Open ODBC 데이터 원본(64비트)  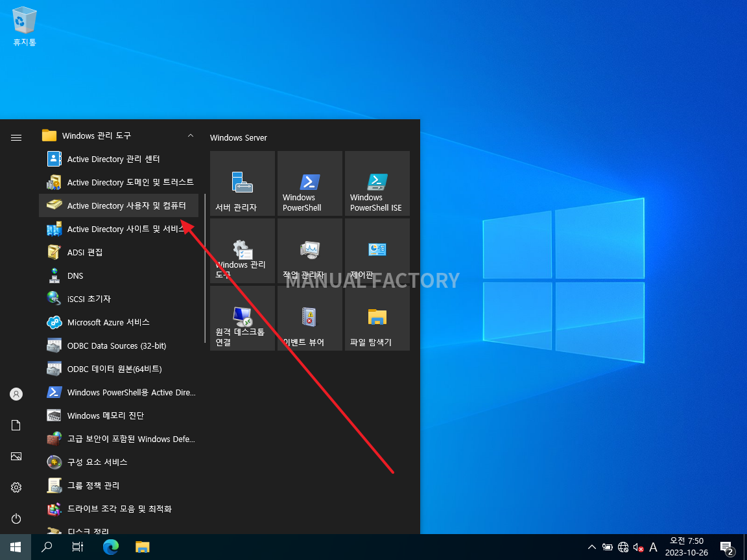coord(119,369)
